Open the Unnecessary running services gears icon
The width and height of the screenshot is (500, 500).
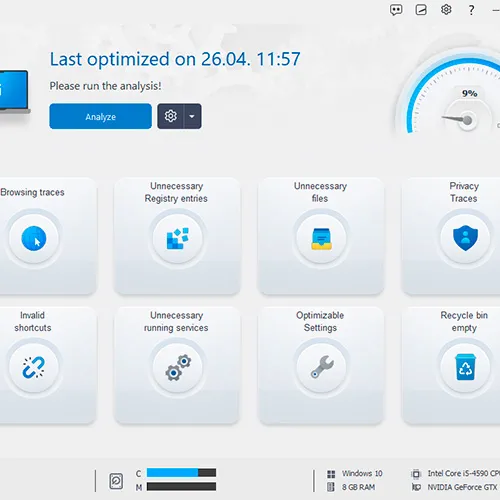tap(177, 367)
